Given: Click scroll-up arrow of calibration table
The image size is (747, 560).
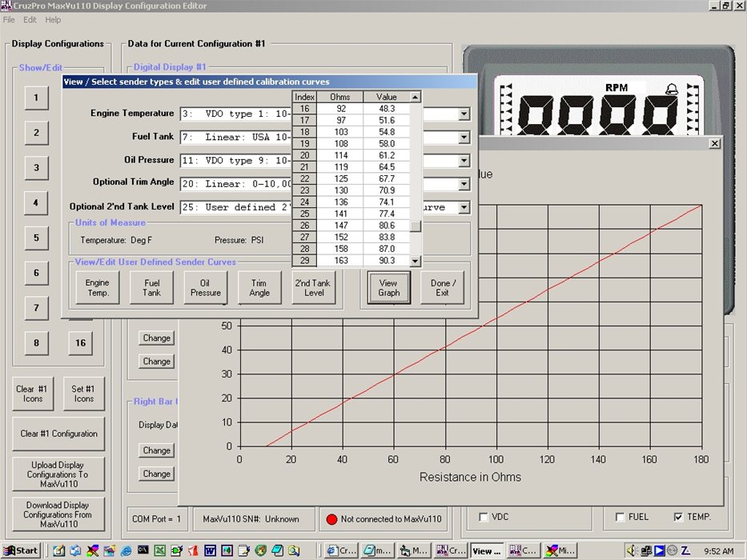Looking at the screenshot, I should coord(416,97).
